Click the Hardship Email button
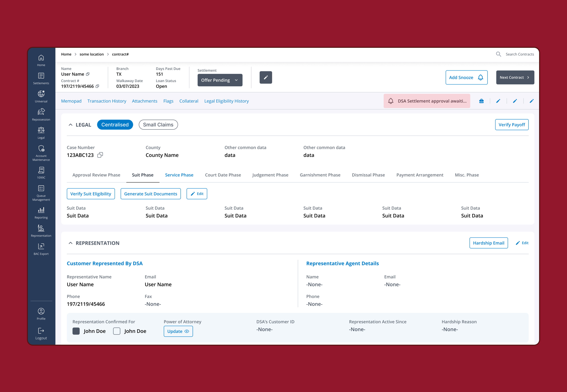The height and width of the screenshot is (392, 567). (x=488, y=243)
